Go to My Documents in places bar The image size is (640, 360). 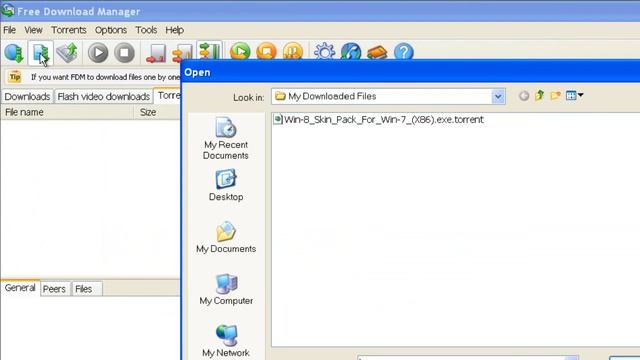[226, 238]
